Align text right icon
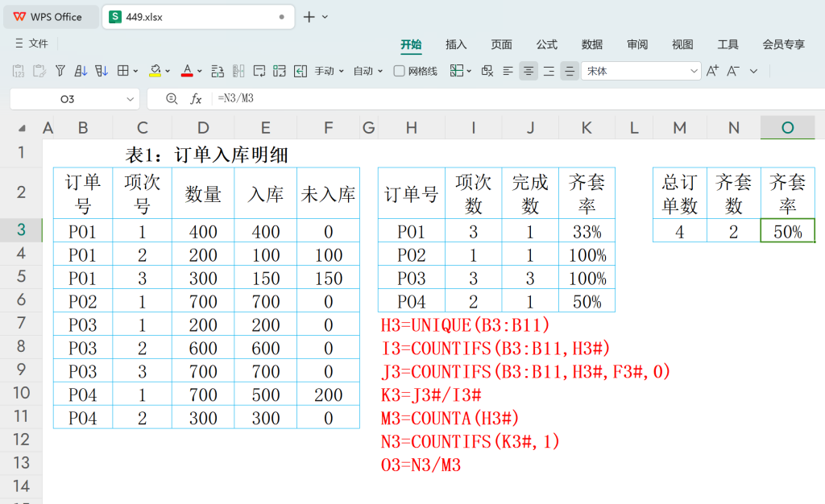 549,71
